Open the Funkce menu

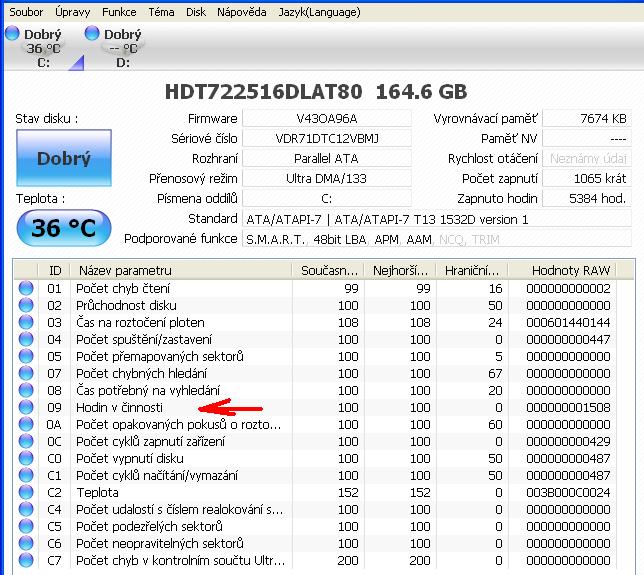pyautogui.click(x=119, y=12)
